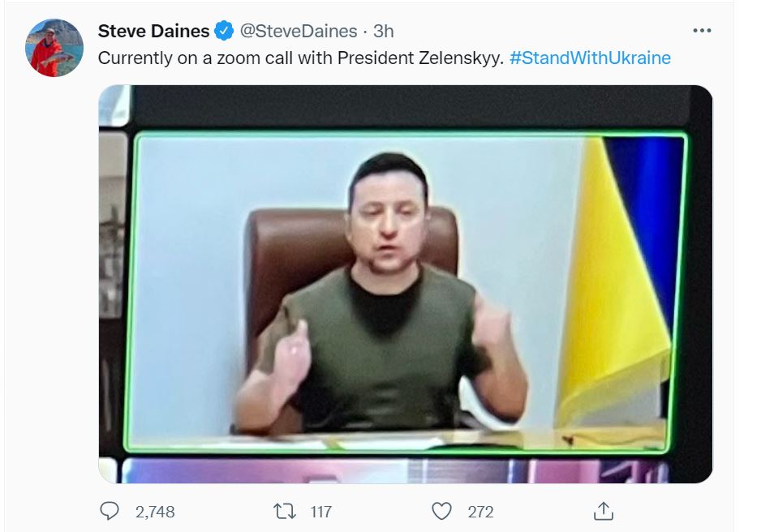Open Steve Daines' profile avatar picture

(54, 48)
